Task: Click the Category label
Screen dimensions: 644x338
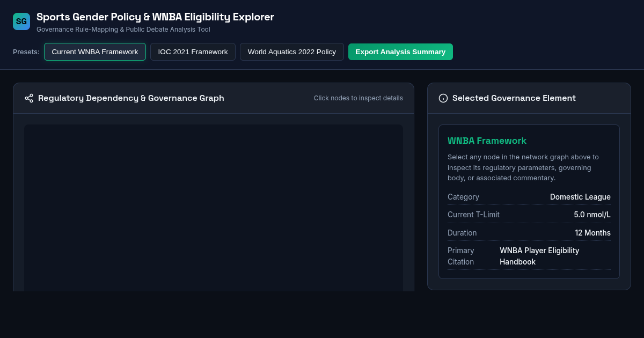Action: (x=463, y=197)
